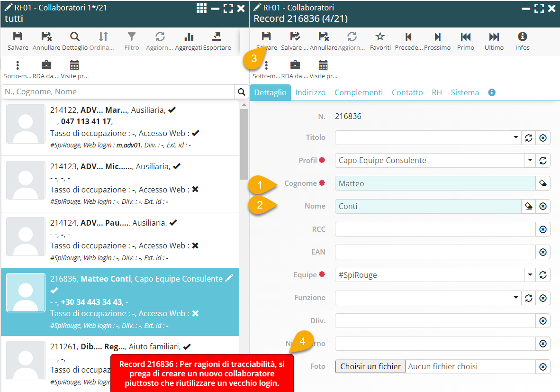
Task: Open the Contatto tab
Action: pyautogui.click(x=407, y=92)
